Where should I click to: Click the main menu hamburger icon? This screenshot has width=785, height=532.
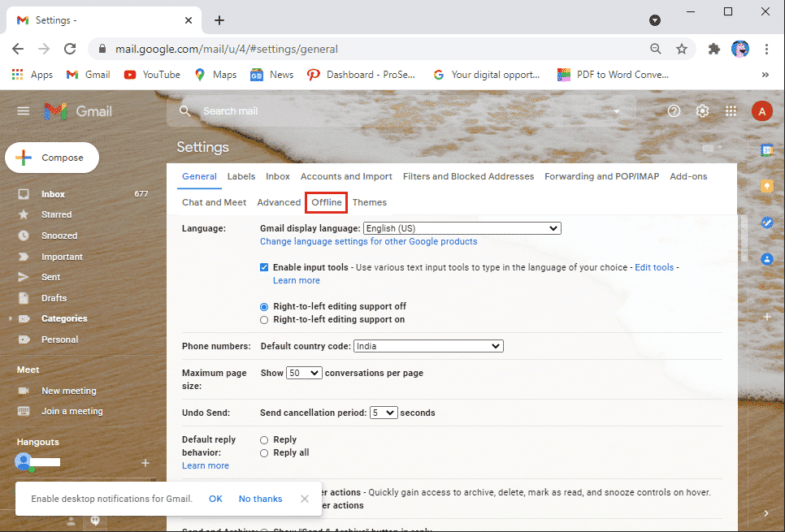23,110
